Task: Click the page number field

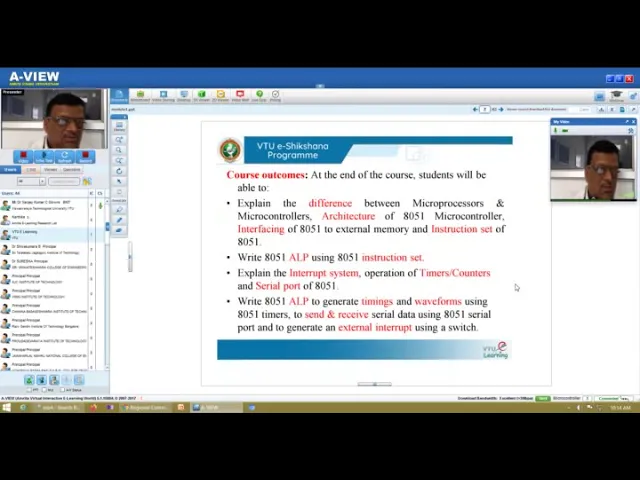Action: point(484,109)
